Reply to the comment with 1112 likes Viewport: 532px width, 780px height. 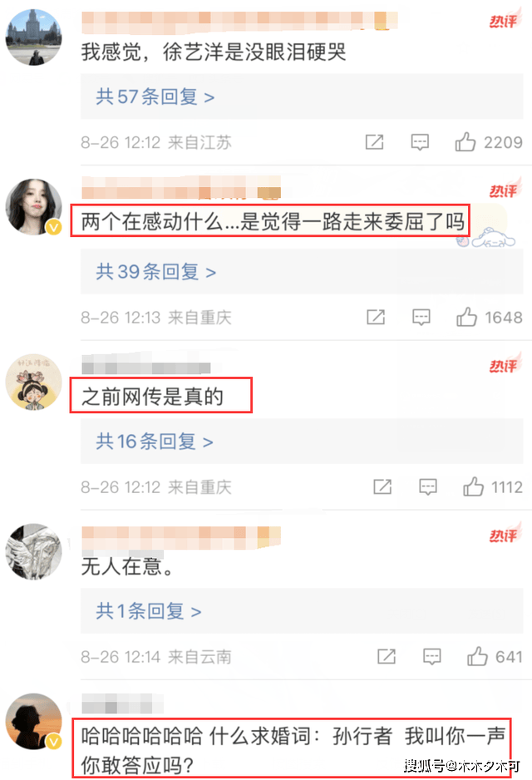tap(427, 487)
